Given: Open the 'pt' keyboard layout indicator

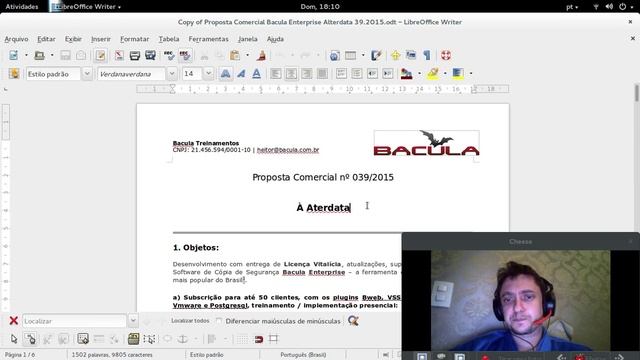Looking at the screenshot, I should pyautogui.click(x=572, y=7).
